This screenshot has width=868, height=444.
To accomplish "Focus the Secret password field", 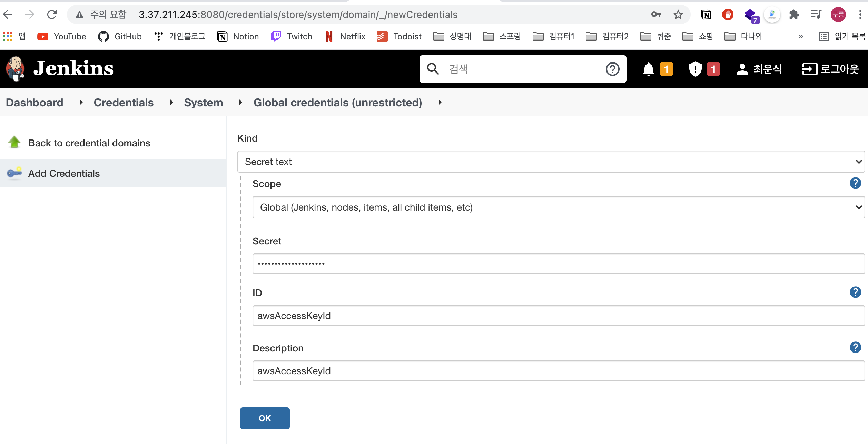I will [x=558, y=264].
